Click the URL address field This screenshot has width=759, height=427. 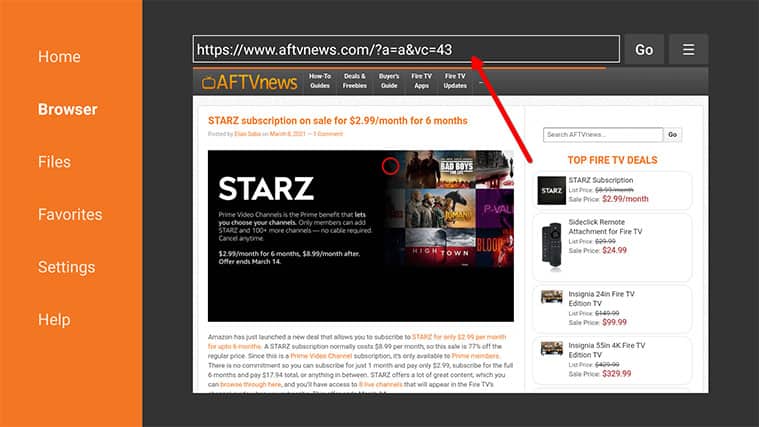(x=406, y=49)
